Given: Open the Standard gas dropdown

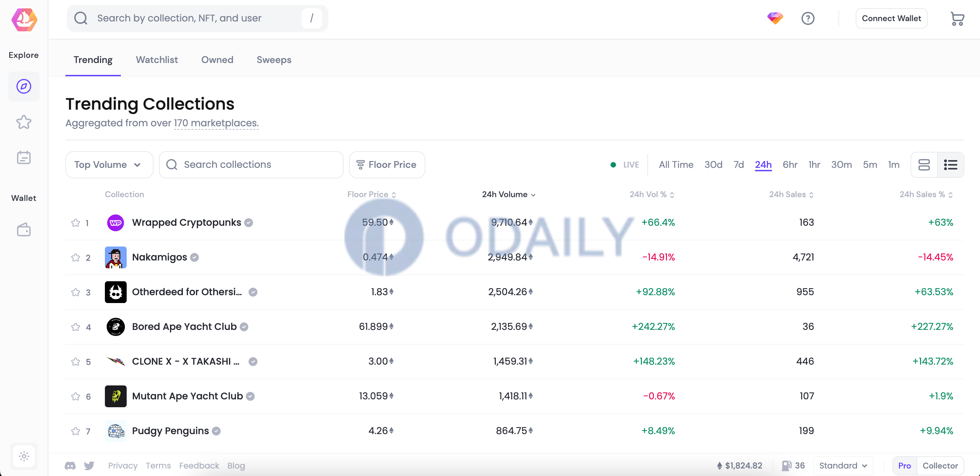Looking at the screenshot, I should tap(843, 465).
